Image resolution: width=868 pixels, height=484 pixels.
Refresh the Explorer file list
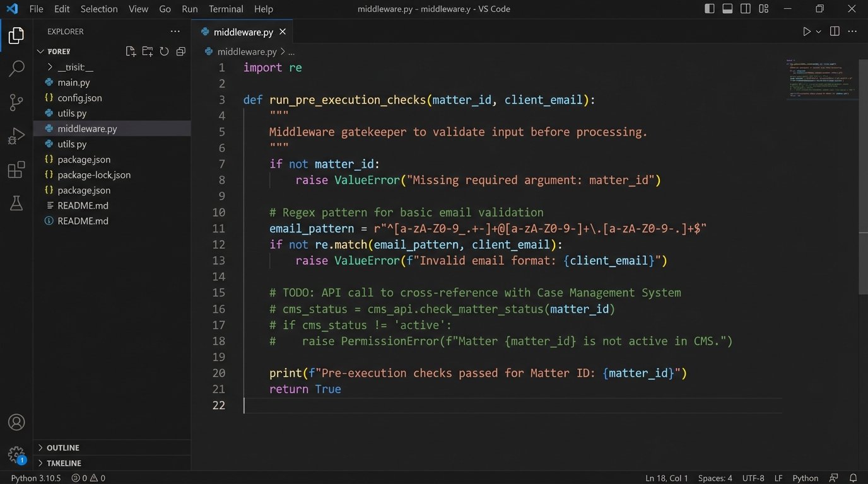point(164,51)
